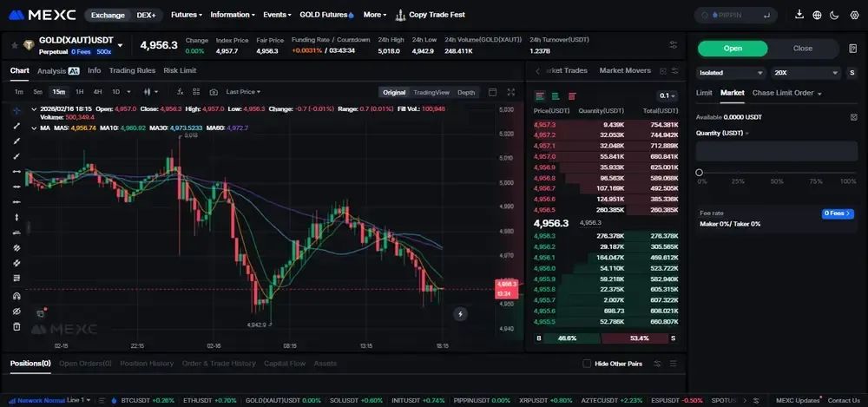868x407 pixels.
Task: Toggle dark mode with moon icon
Action: pos(834,15)
